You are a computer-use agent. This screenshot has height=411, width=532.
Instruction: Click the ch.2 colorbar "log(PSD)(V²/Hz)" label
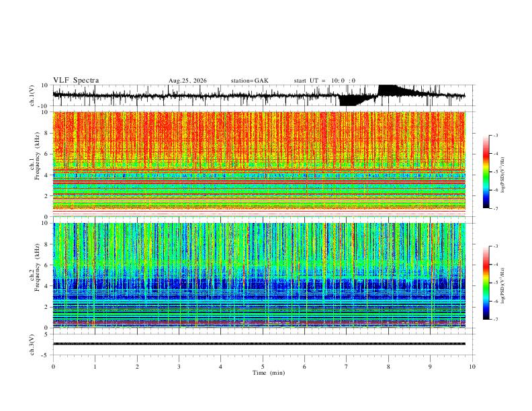(x=502, y=286)
